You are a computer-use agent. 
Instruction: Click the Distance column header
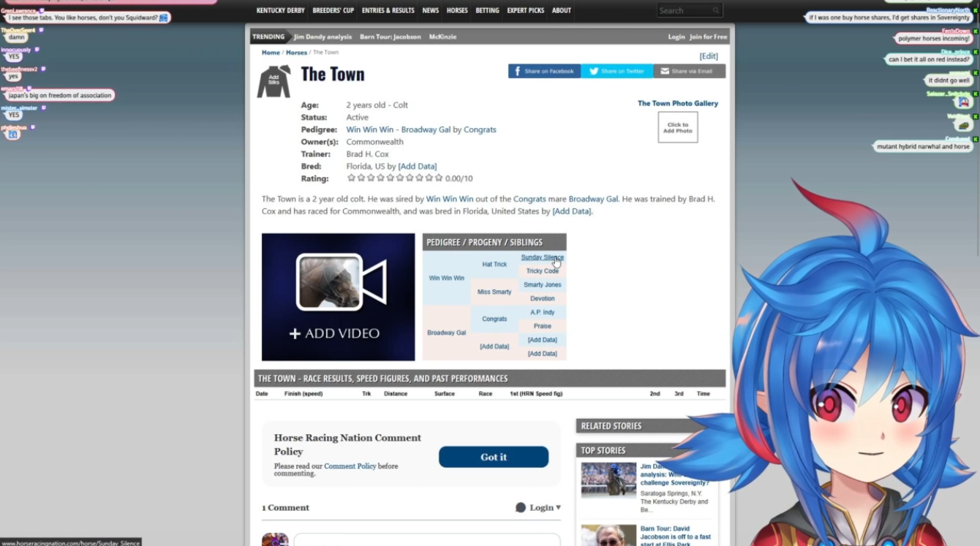point(396,394)
